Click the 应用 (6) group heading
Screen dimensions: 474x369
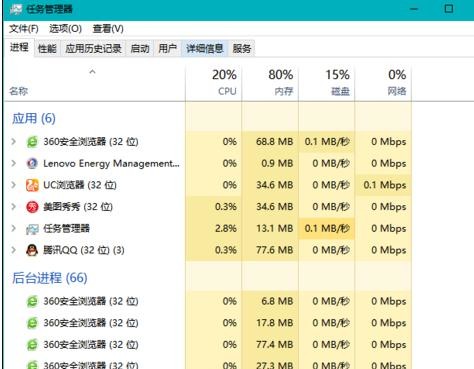[x=34, y=118]
